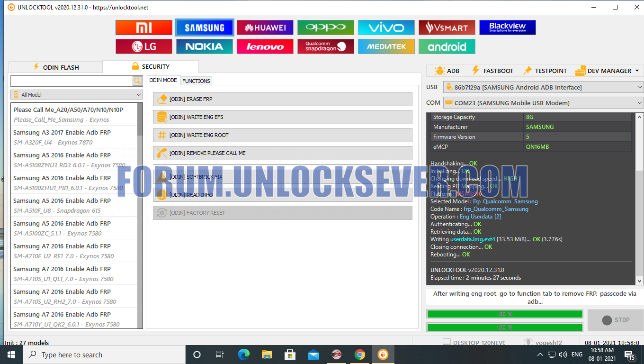
Task: Click the search magnifier icon
Action: (x=137, y=81)
